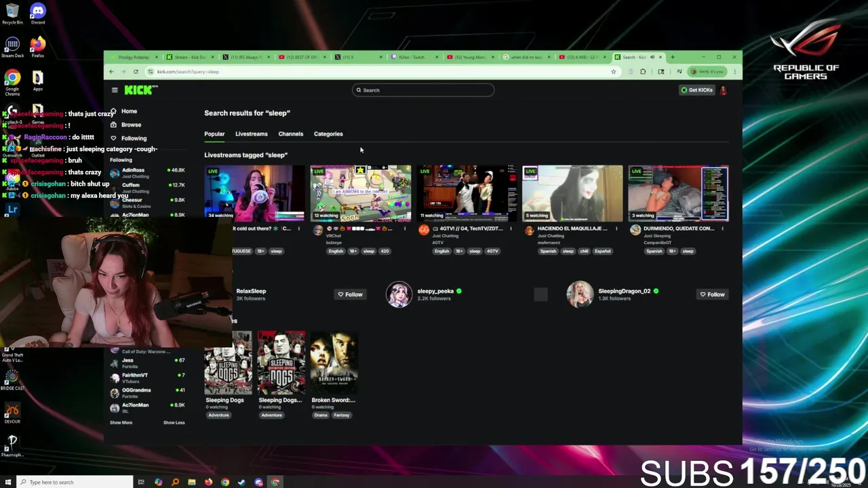Click the Español tag chip
This screenshot has width=868, height=488.
pos(602,251)
